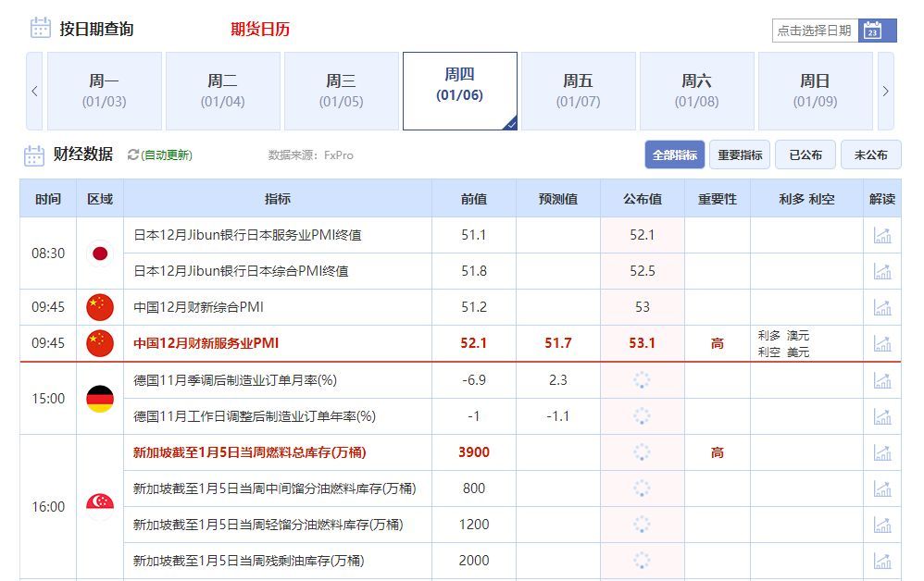Image resolution: width=924 pixels, height=581 pixels.
Task: Click the China flag on 财新综合PMI row
Action: click(99, 306)
